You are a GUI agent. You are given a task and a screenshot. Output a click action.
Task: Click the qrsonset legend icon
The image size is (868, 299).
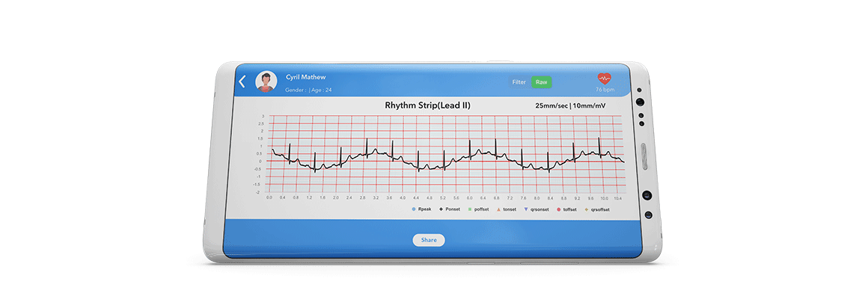pyautogui.click(x=526, y=210)
